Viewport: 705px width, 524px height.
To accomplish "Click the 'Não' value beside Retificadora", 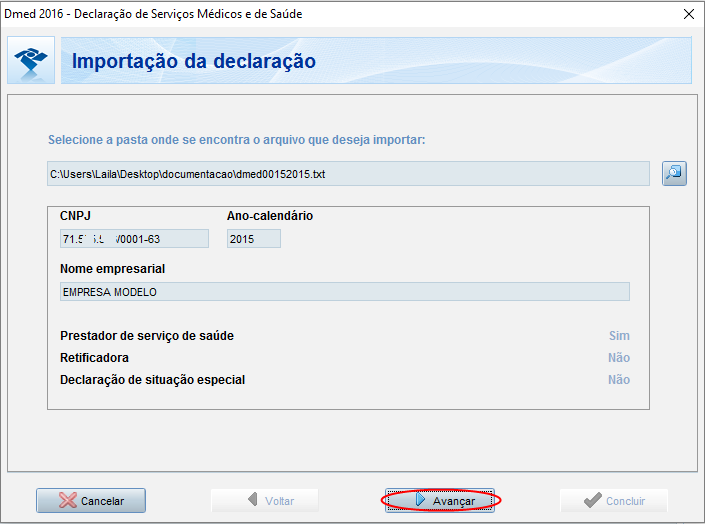I will pyautogui.click(x=619, y=358).
